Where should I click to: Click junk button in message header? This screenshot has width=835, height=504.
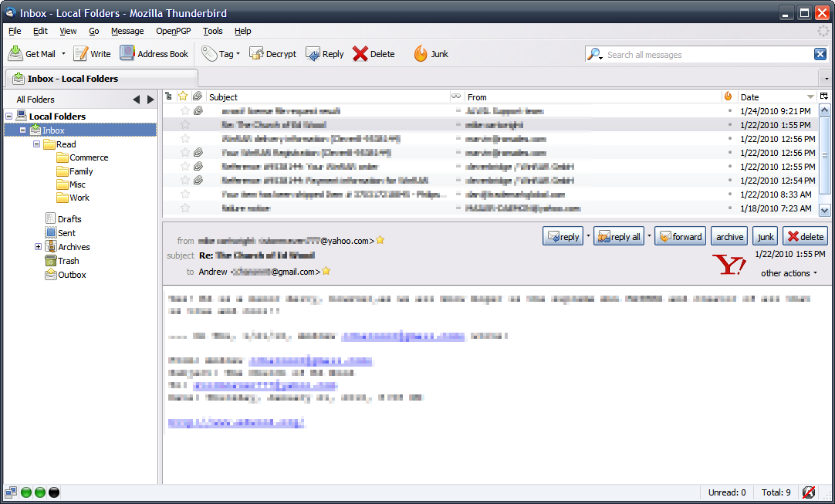[766, 236]
